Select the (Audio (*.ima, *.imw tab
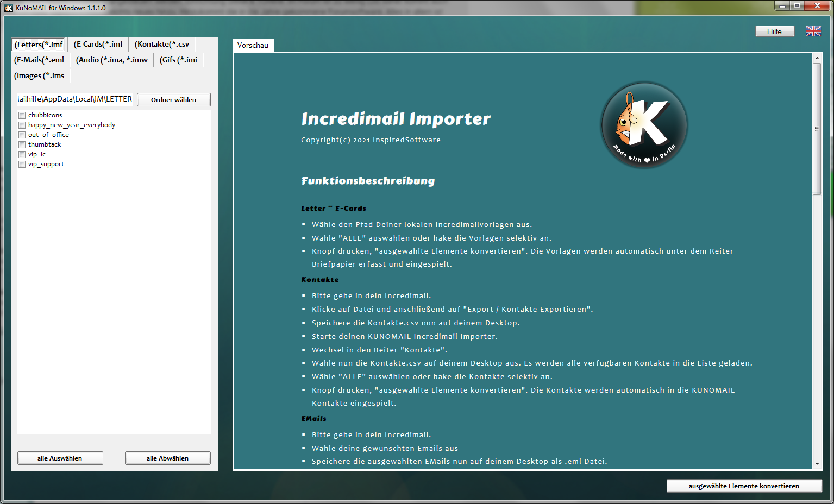Screen dimensions: 834x504 point(112,60)
